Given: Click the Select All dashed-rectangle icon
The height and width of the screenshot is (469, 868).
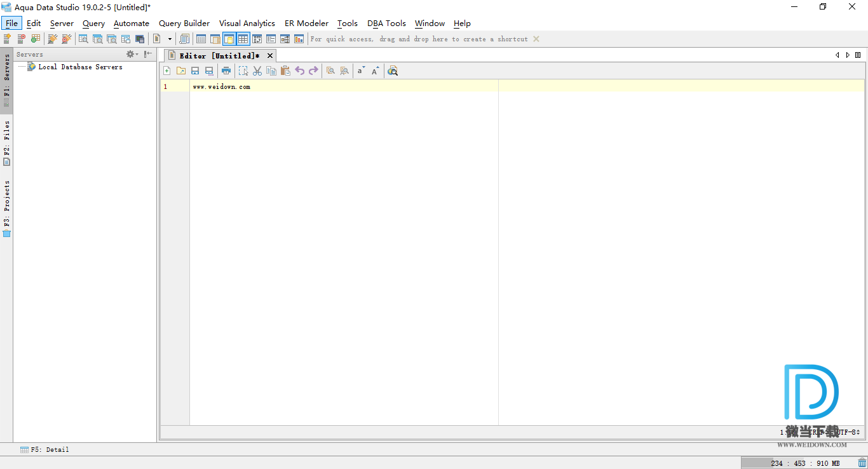Looking at the screenshot, I should pos(243,71).
